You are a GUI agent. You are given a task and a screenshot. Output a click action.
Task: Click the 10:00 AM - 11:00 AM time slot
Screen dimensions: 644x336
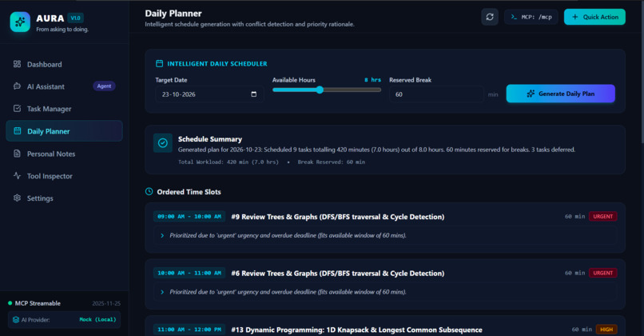click(x=189, y=273)
